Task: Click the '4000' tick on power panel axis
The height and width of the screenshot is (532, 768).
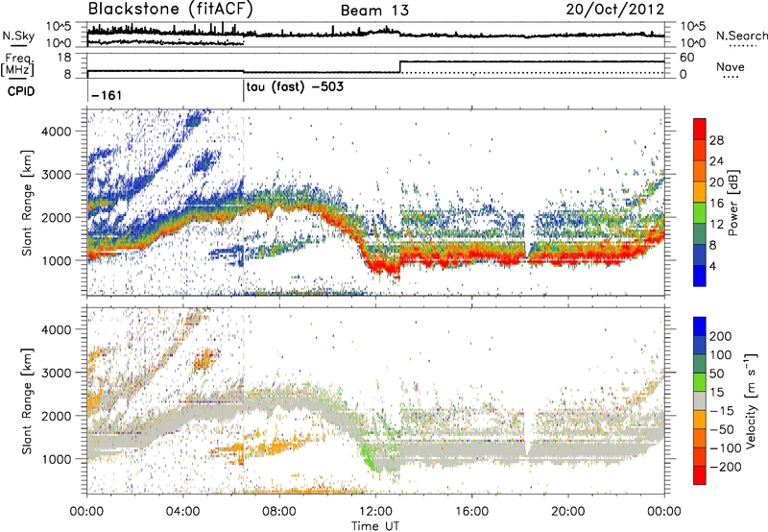Action: coord(56,132)
